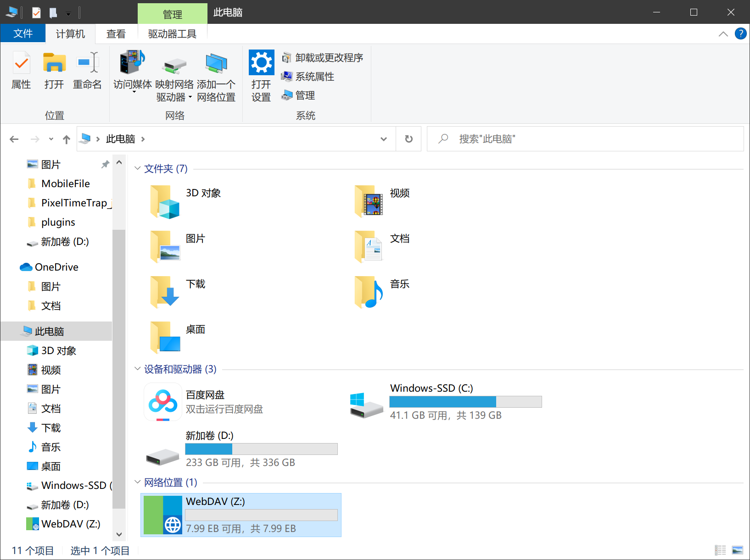Select 新加卷 (D:) drive in main pane

click(241, 449)
